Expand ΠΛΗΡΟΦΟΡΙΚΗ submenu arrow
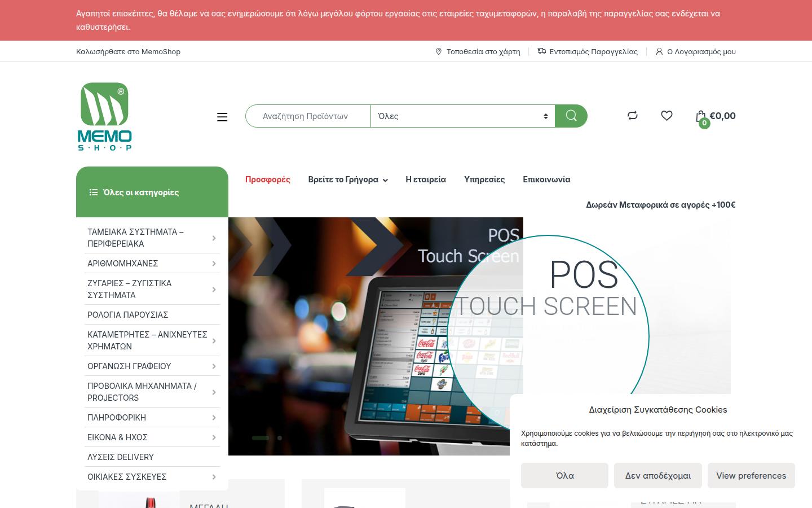 [214, 418]
